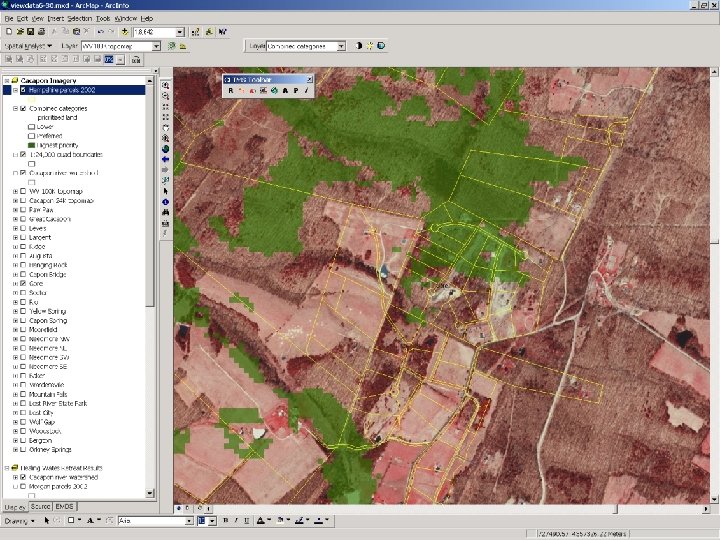720x540 pixels.
Task: Expand the Levels layer tree node
Action: pos(14,228)
